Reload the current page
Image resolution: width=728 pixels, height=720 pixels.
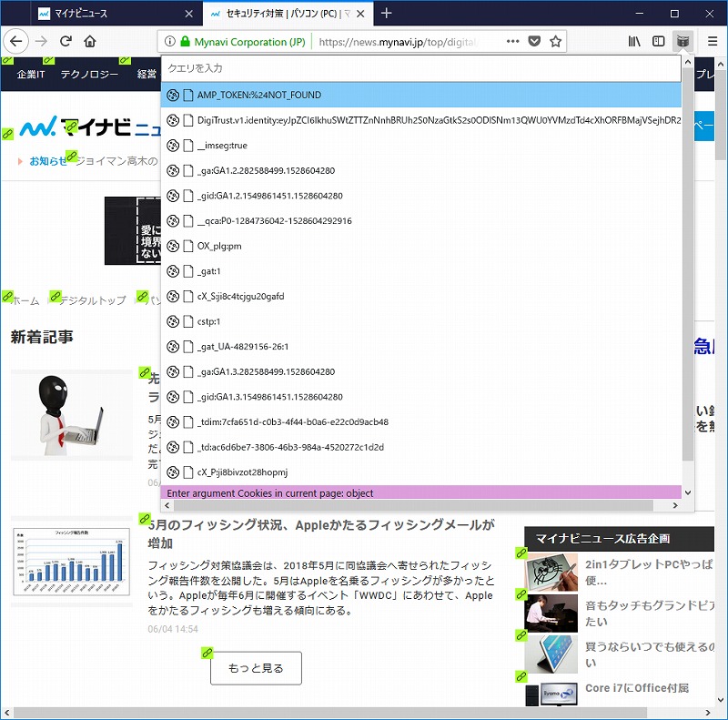pyautogui.click(x=66, y=41)
